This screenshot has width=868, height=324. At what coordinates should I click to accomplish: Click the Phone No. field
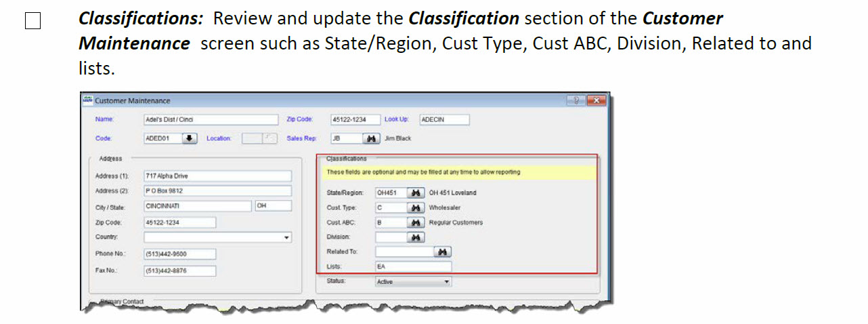(x=179, y=254)
